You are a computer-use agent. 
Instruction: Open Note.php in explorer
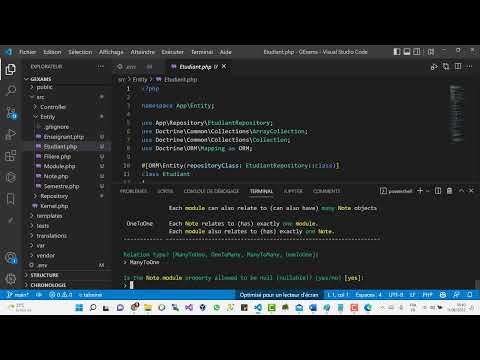(x=56, y=176)
